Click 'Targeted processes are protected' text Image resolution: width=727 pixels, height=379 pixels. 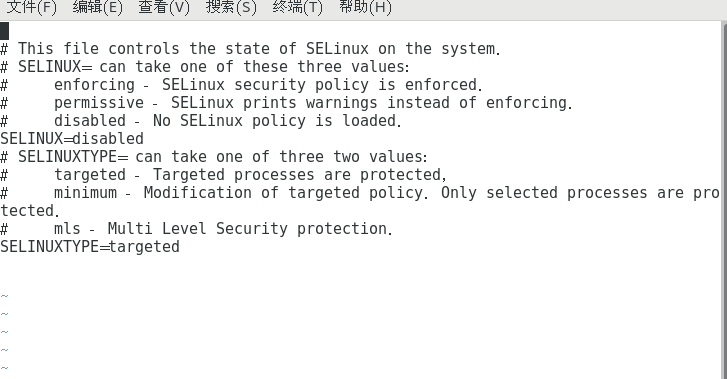click(x=299, y=175)
